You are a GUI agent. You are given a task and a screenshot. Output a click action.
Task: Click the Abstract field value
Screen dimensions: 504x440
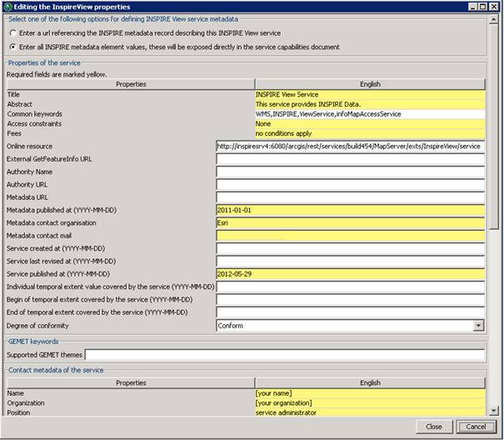click(369, 104)
